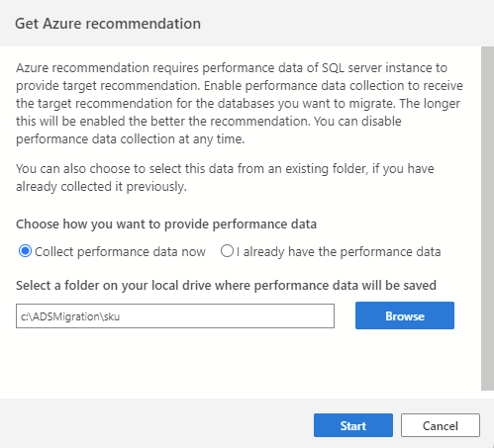Click the 'already collected it previously' text
This screenshot has width=494, height=448.
coord(101,187)
